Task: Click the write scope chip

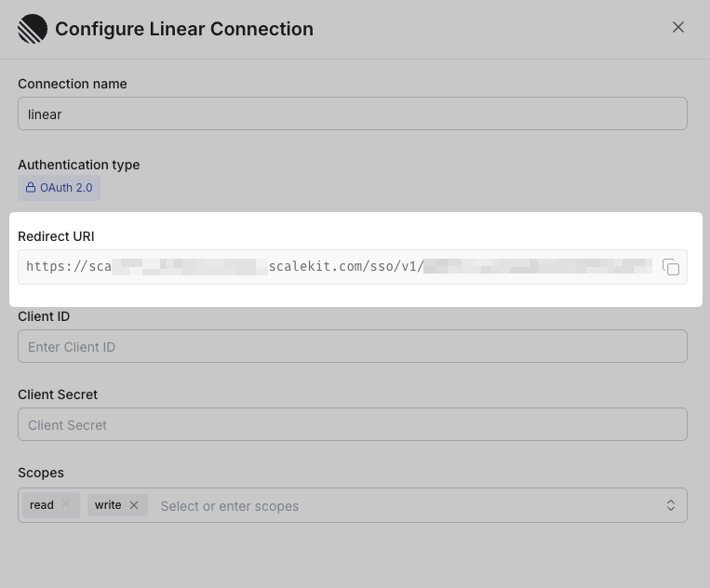Action: [x=108, y=505]
